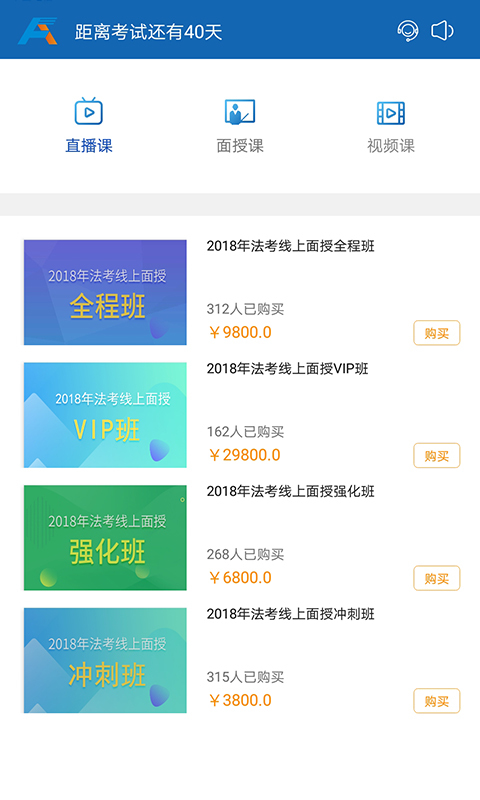Buy the 全程班 course for ¥9800
This screenshot has height=800, width=480.
tap(437, 333)
